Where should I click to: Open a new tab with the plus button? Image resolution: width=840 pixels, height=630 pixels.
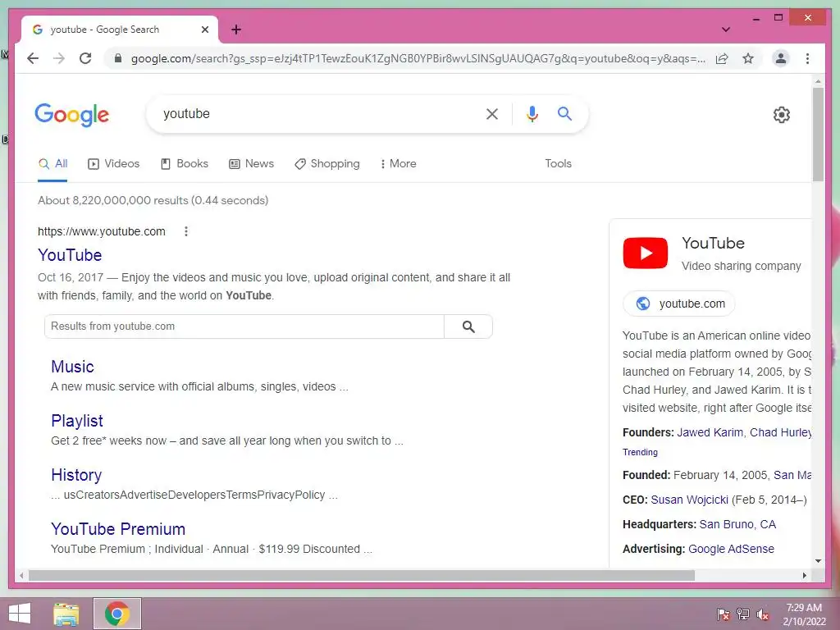(x=236, y=30)
